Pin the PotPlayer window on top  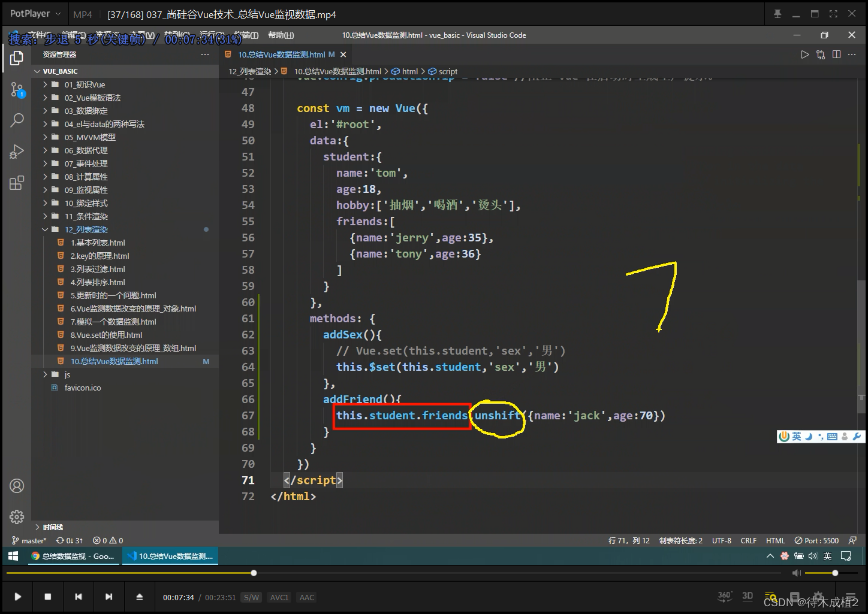coord(777,14)
